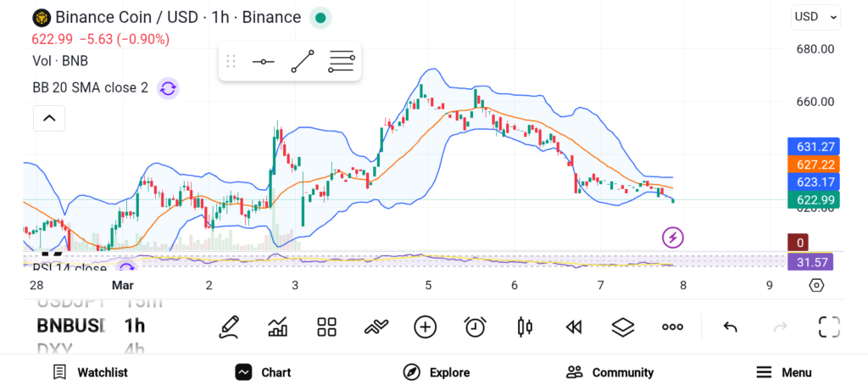868x391 pixels.
Task: Undo the last chart action
Action: [730, 327]
